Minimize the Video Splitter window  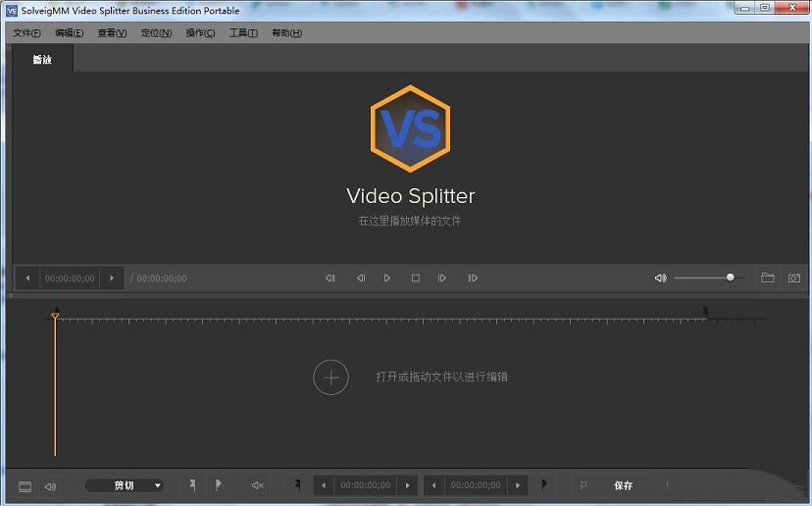coord(745,8)
